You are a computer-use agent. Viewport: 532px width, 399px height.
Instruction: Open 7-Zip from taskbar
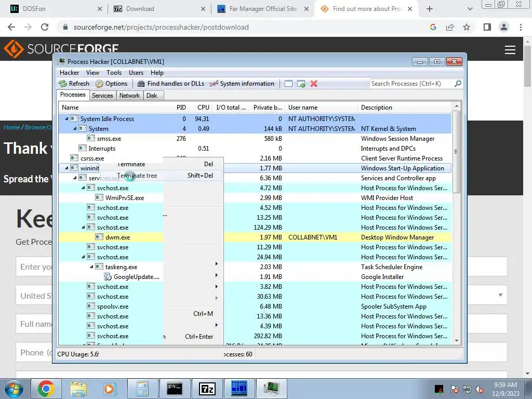tap(207, 389)
